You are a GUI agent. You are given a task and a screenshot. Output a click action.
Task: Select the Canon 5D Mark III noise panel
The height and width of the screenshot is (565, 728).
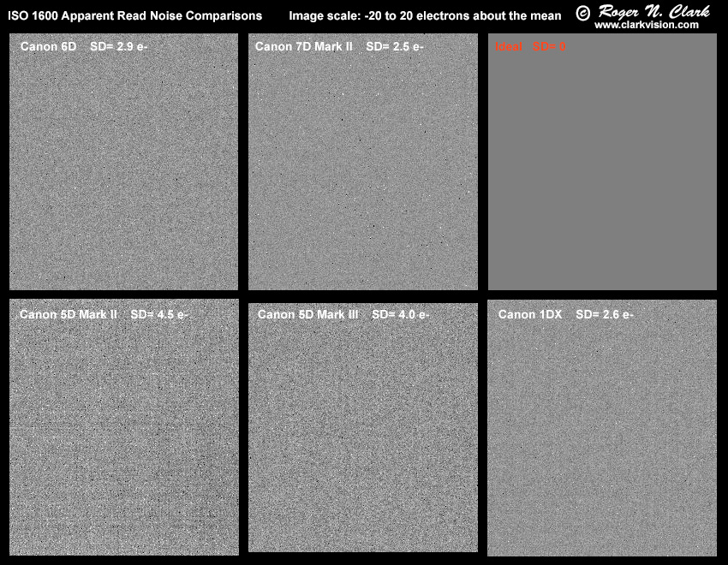pyautogui.click(x=362, y=437)
